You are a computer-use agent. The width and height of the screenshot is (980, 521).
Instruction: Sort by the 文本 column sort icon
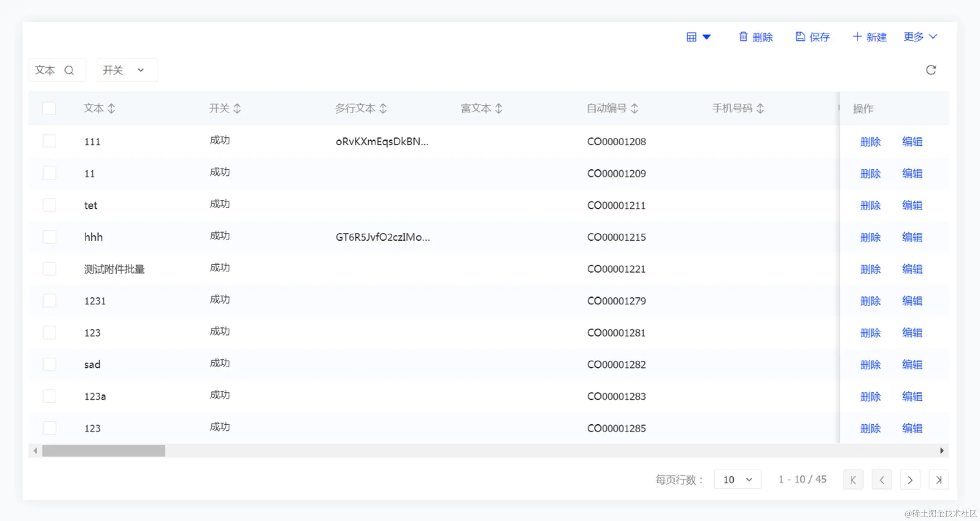[112, 108]
